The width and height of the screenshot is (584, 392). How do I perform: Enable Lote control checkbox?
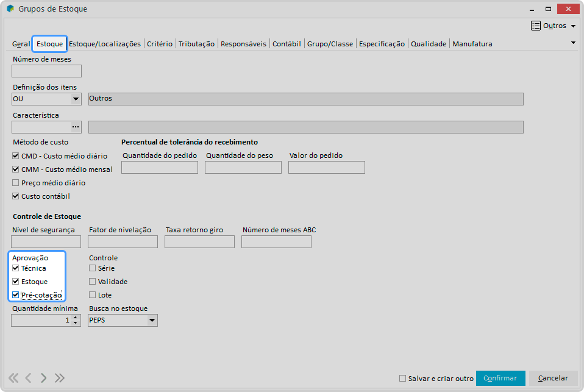click(x=93, y=294)
